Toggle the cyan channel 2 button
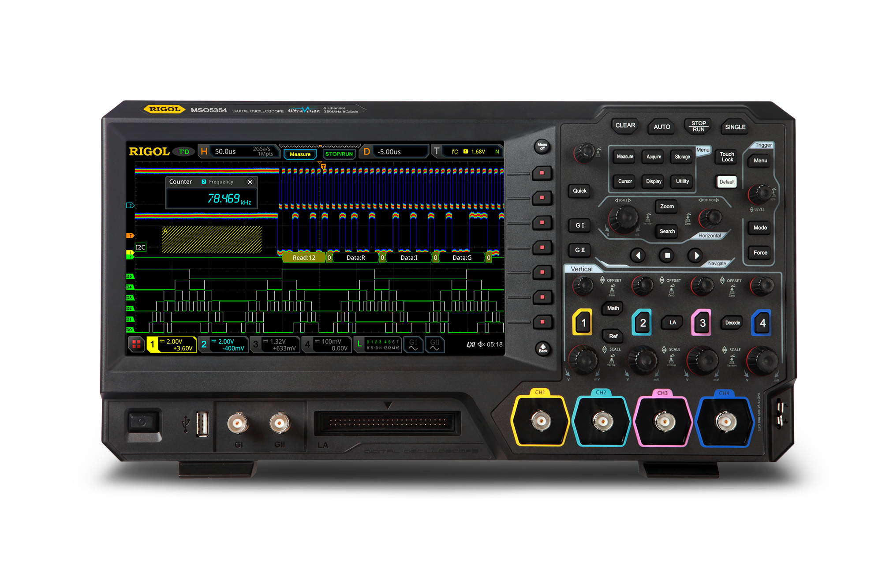The width and height of the screenshot is (882, 588). [642, 323]
